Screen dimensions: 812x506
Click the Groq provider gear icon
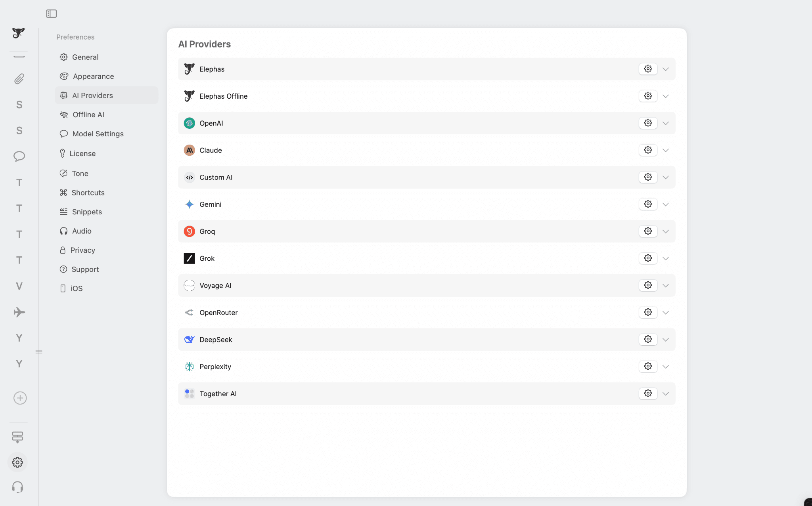[648, 231]
